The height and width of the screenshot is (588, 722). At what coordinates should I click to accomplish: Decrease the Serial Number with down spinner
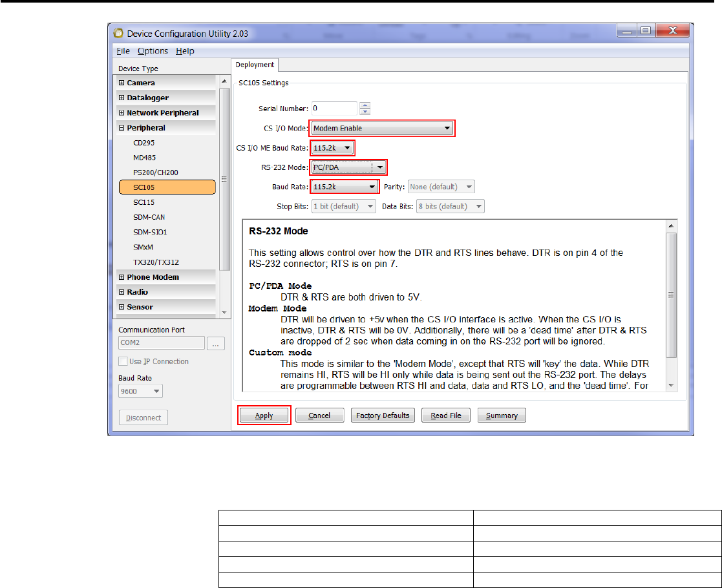(365, 111)
